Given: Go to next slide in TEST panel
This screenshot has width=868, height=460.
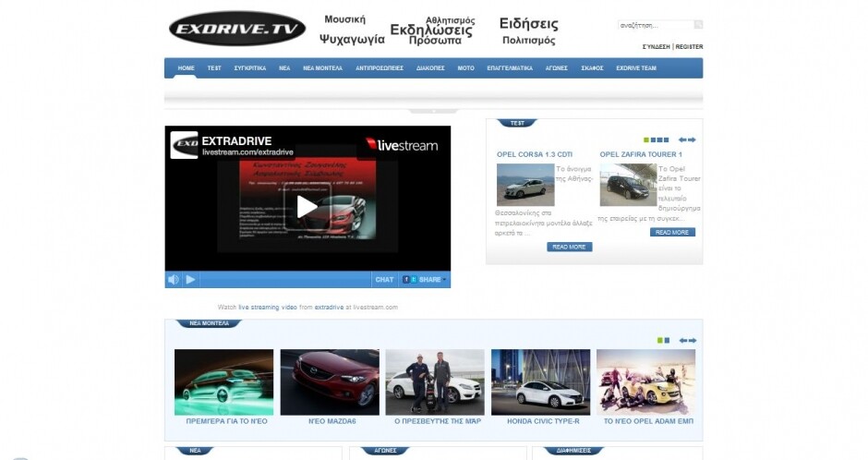Looking at the screenshot, I should tap(692, 140).
